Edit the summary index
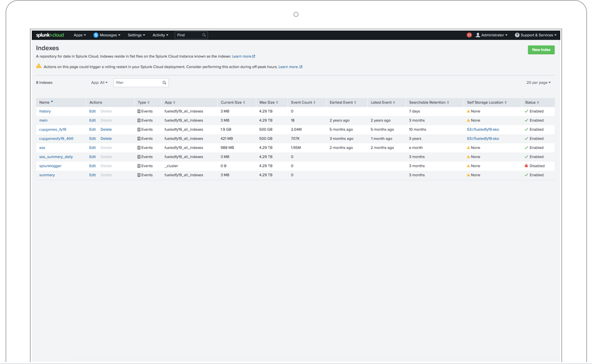 pyautogui.click(x=92, y=175)
